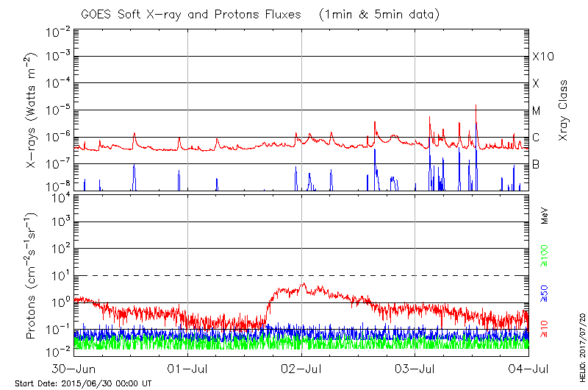Click the 04-Jul date label
588x390 pixels.
pyautogui.click(x=528, y=368)
